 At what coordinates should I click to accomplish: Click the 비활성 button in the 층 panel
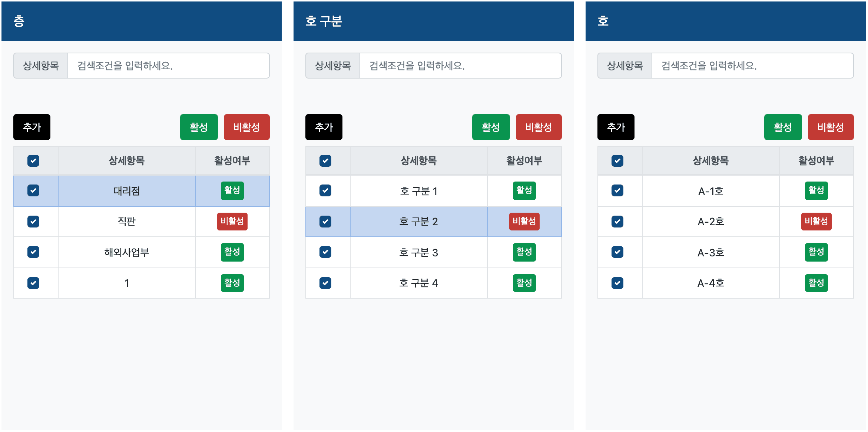click(246, 127)
